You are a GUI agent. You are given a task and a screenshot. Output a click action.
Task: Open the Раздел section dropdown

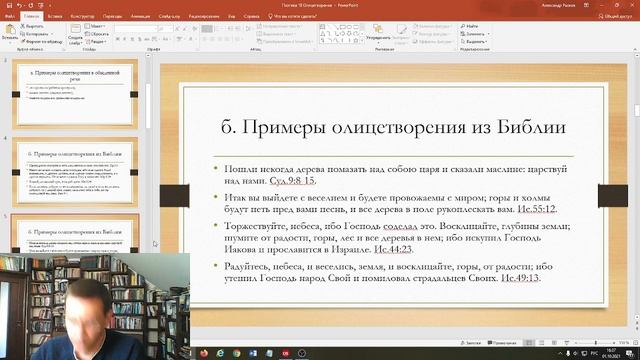coord(96,42)
